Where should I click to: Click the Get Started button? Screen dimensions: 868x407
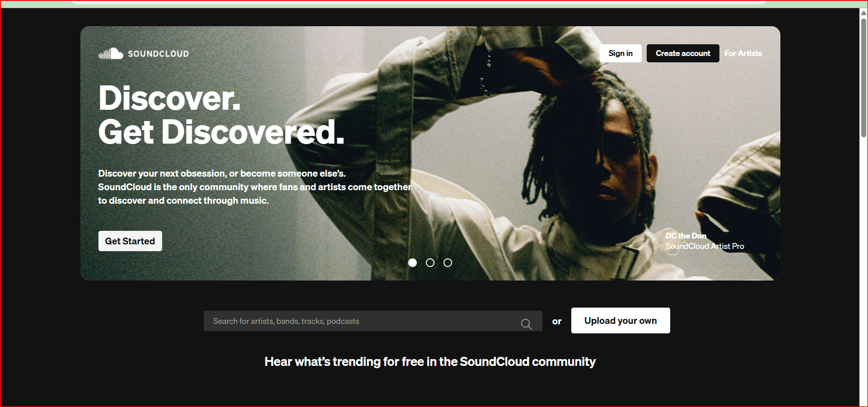130,241
